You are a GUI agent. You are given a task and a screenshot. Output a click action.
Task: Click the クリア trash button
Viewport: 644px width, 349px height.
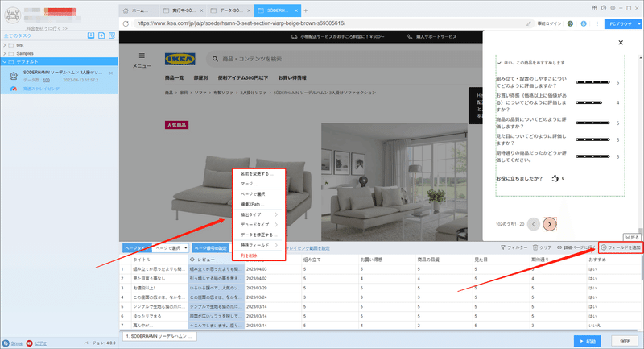coord(542,247)
